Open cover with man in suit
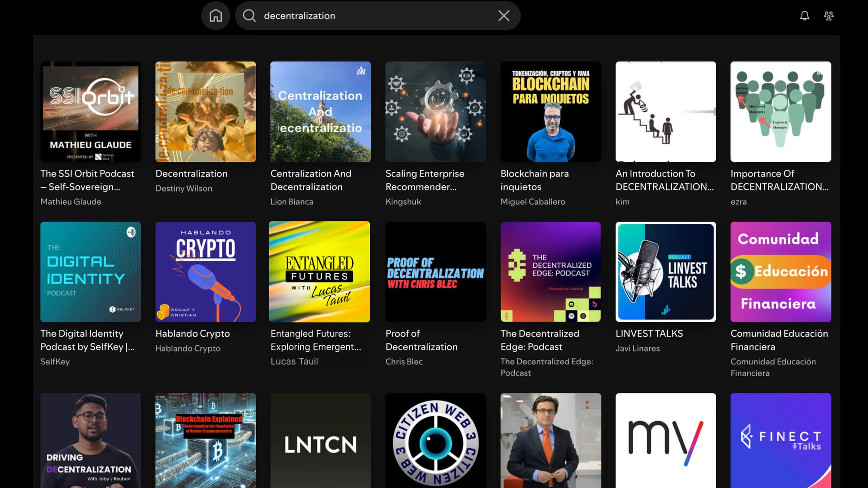Screen dimensions: 868x488 [551, 440]
